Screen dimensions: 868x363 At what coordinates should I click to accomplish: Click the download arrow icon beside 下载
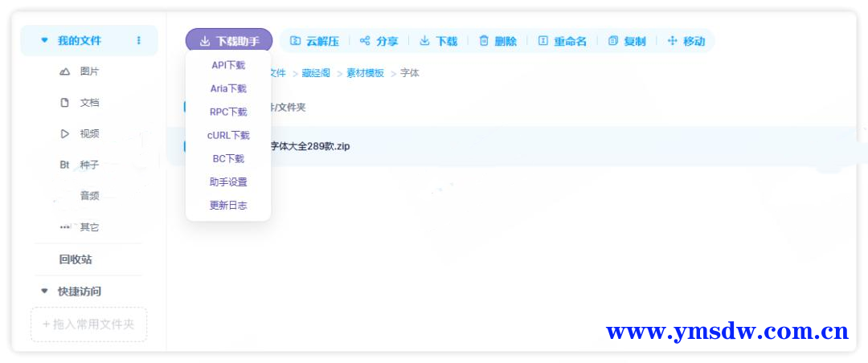tap(424, 41)
